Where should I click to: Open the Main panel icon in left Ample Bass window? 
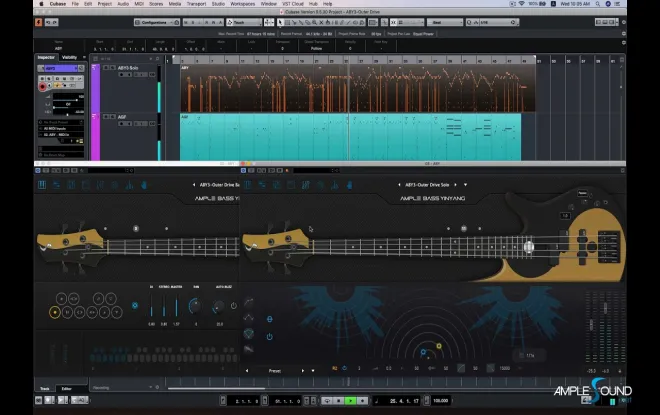point(42,185)
